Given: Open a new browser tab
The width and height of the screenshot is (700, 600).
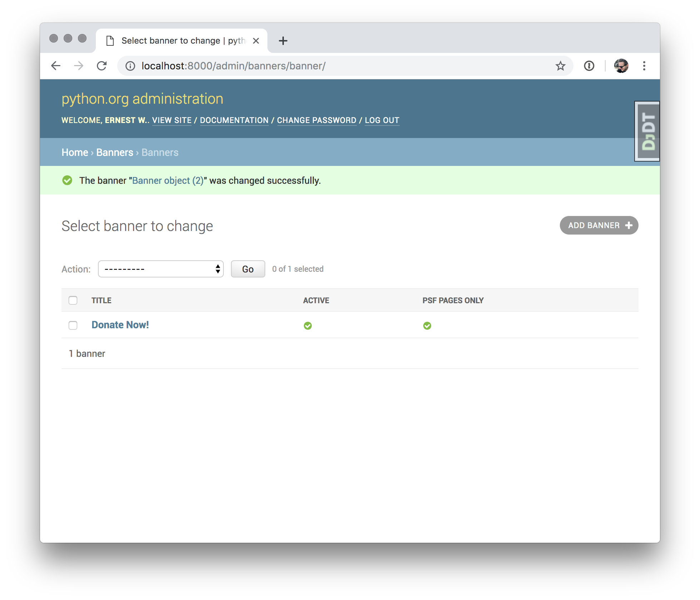Looking at the screenshot, I should (283, 41).
